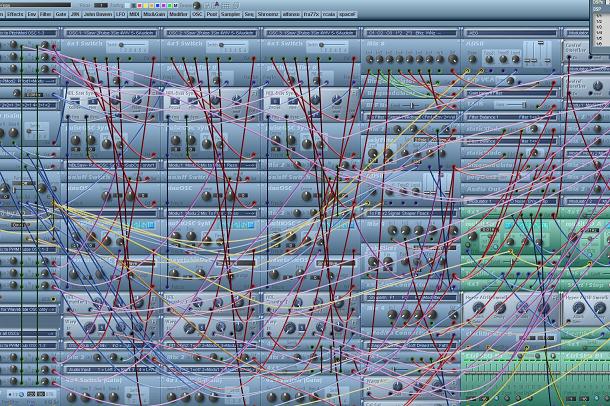The width and height of the screenshot is (610, 406).
Task: Click the first input knob of Mix 8
Action: [369, 60]
